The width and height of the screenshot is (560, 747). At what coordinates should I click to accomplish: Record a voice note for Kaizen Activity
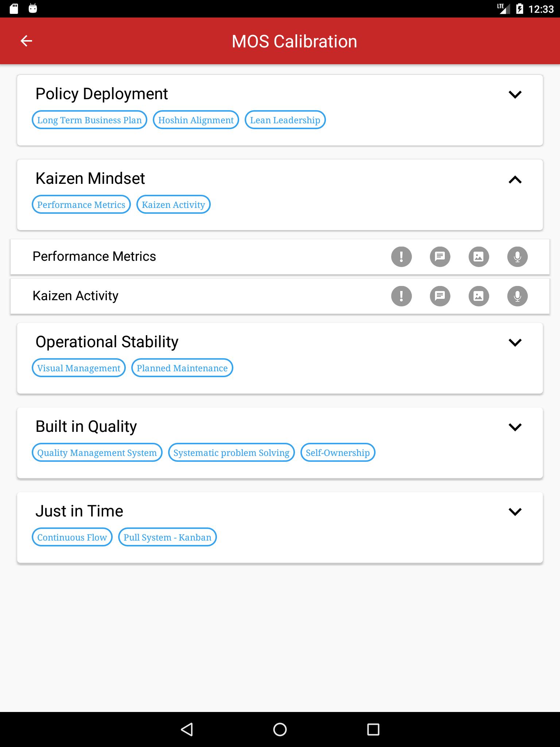517,296
